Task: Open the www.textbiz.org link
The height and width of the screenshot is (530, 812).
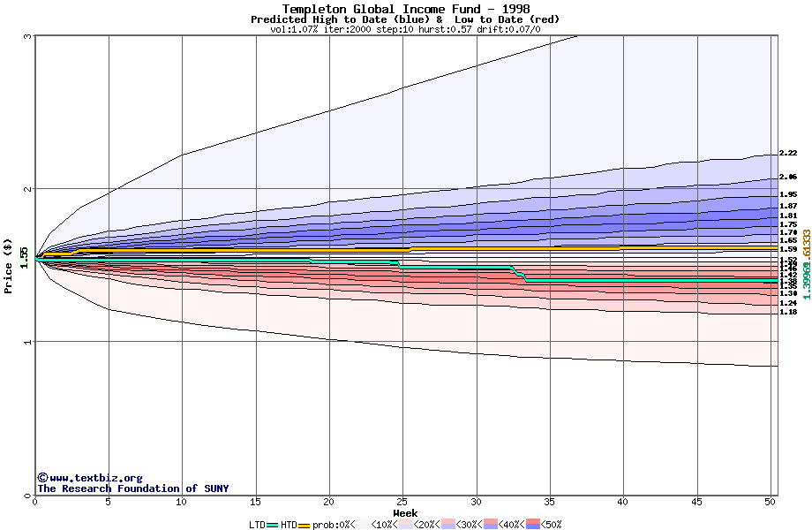Action: [x=96, y=478]
